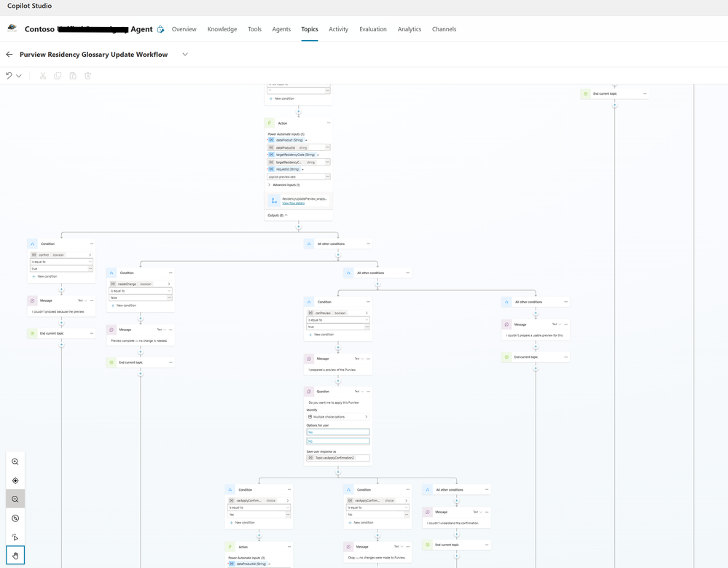Click the Undo icon
Viewport: 728px width, 568px height.
9,75
